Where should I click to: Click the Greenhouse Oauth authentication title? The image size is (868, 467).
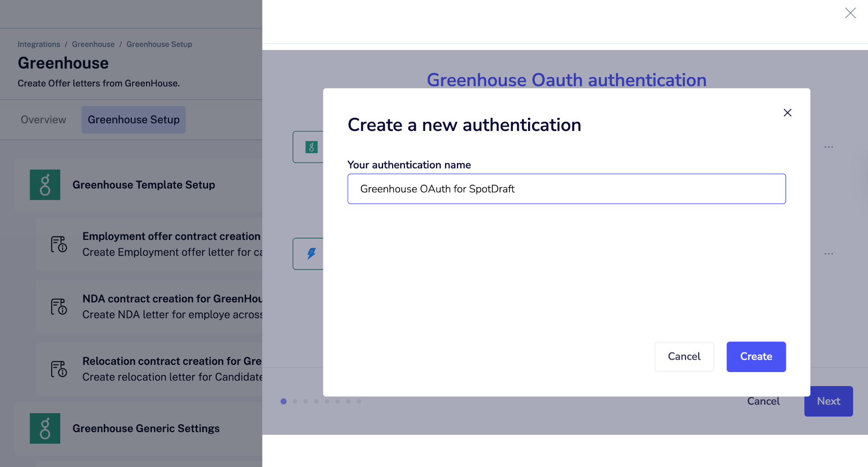[x=566, y=80]
